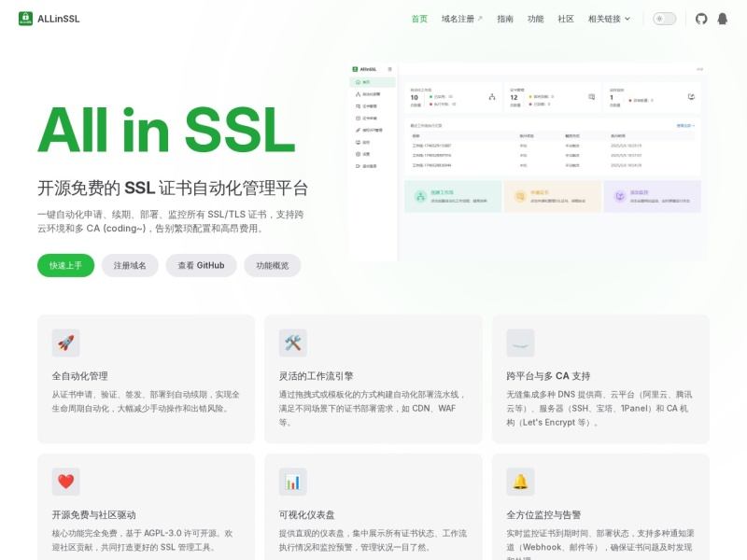Screen dimensions: 747x560
Task: Click the green 快速上手 button
Action: (65, 265)
